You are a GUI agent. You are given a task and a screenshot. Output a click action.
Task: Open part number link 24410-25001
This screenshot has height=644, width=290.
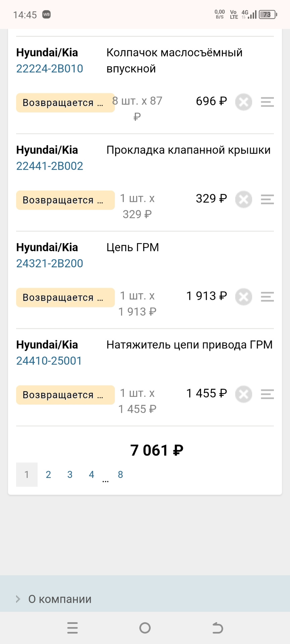(49, 361)
